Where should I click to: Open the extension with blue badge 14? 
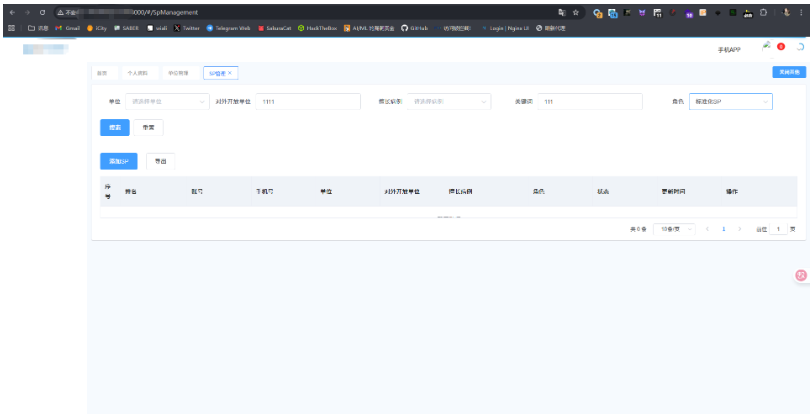(613, 13)
